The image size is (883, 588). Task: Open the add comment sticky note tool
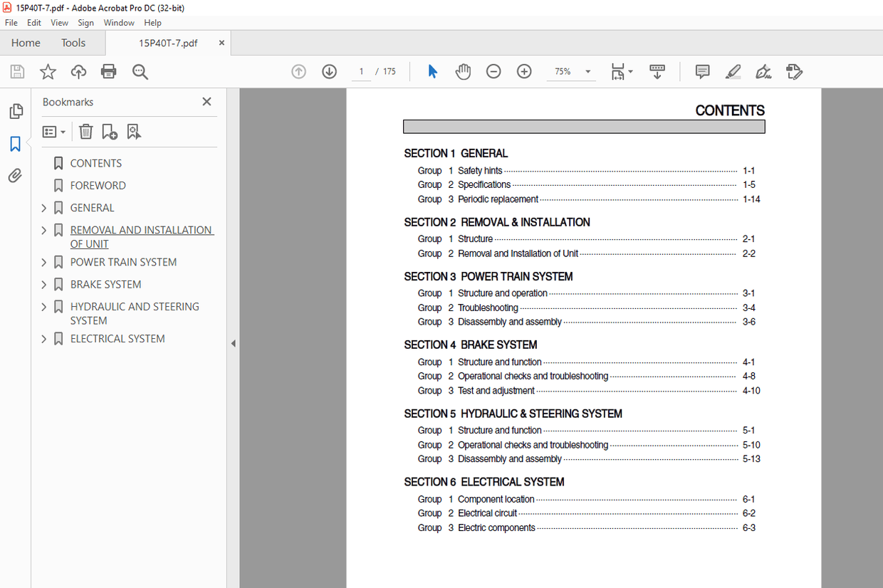click(702, 71)
